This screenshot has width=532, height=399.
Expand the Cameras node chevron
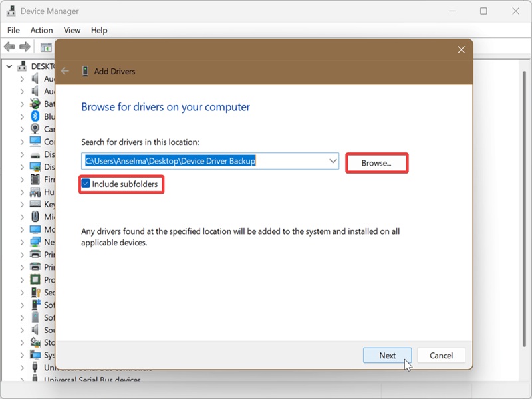pyautogui.click(x=22, y=129)
